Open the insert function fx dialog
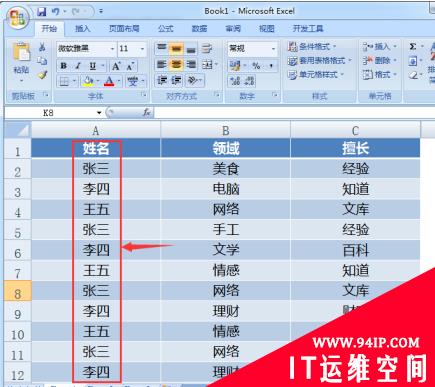Viewport: 435px width, 387px height. (146, 113)
